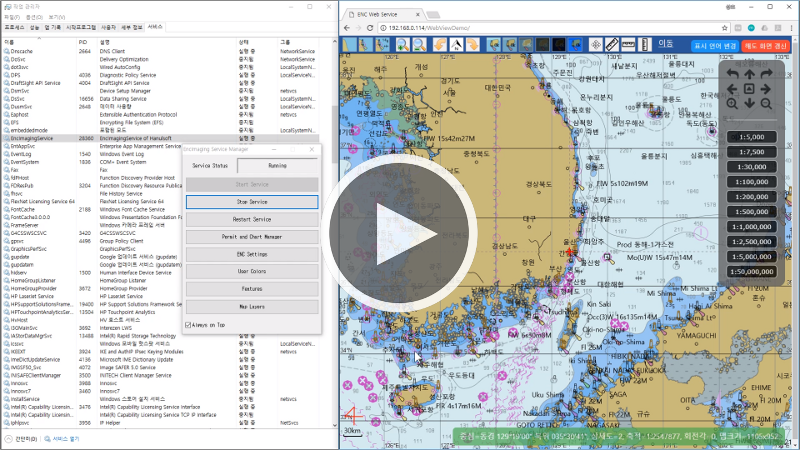Select the EncImagingService row in services list
The height and width of the screenshot is (450, 800).
[x=161, y=138]
